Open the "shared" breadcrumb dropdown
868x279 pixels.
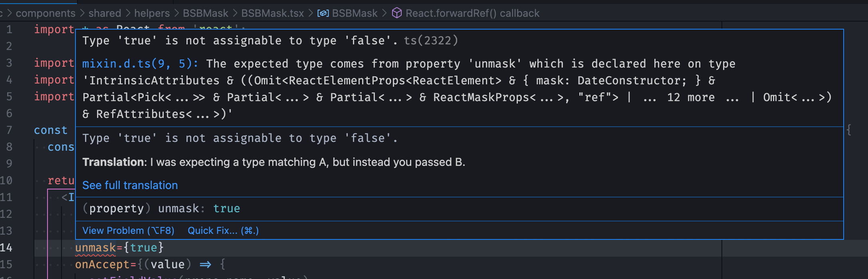tap(105, 13)
